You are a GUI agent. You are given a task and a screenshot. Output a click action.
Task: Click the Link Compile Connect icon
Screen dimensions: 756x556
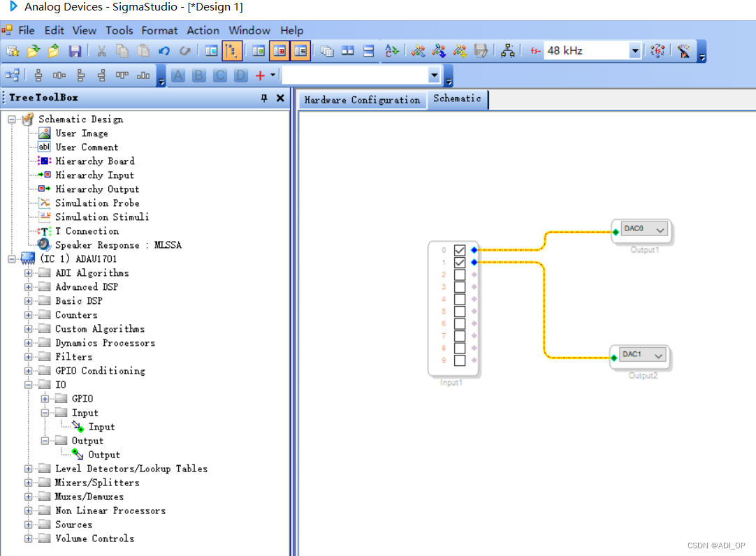439,50
